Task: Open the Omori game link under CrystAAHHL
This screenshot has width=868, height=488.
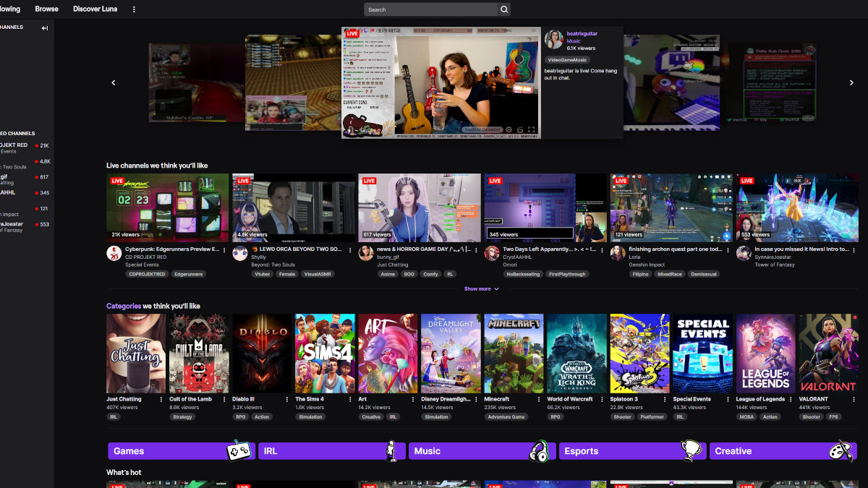Action: coord(510,265)
